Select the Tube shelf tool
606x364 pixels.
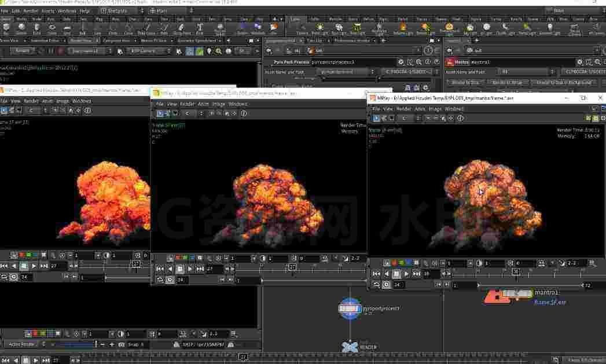36,28
